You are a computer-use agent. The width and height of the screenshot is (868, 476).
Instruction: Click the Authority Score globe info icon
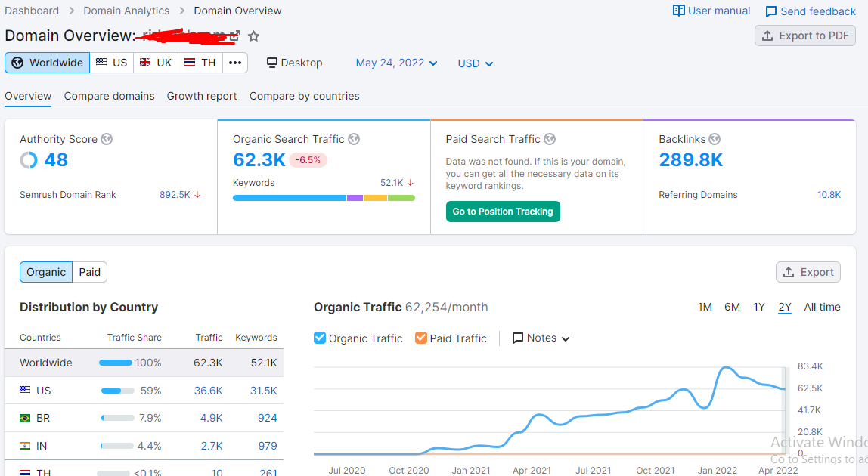point(107,139)
